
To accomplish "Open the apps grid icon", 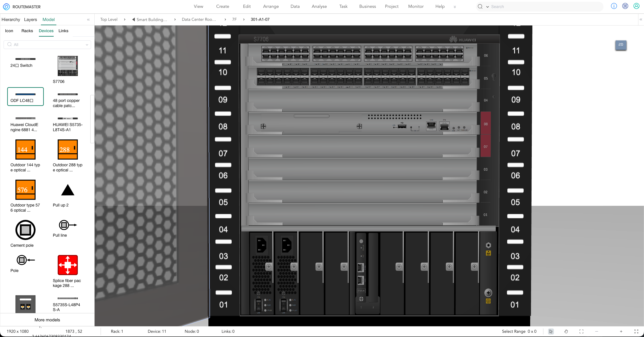I will point(625,6).
